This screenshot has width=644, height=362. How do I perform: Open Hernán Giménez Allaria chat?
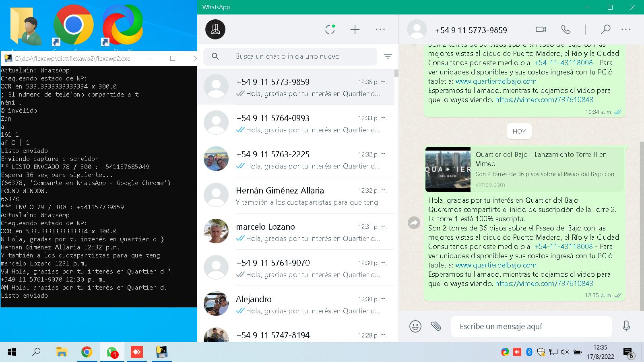(x=296, y=195)
